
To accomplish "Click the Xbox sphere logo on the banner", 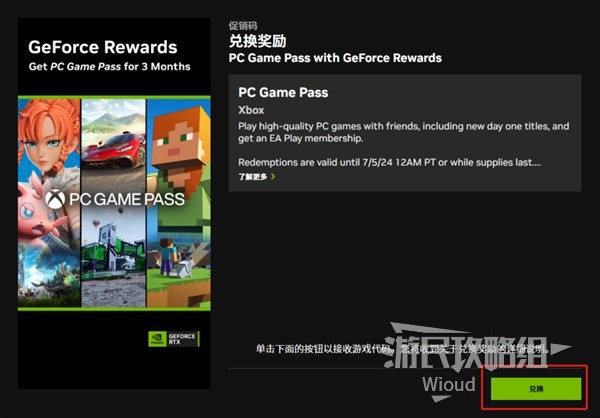I will 55,199.
